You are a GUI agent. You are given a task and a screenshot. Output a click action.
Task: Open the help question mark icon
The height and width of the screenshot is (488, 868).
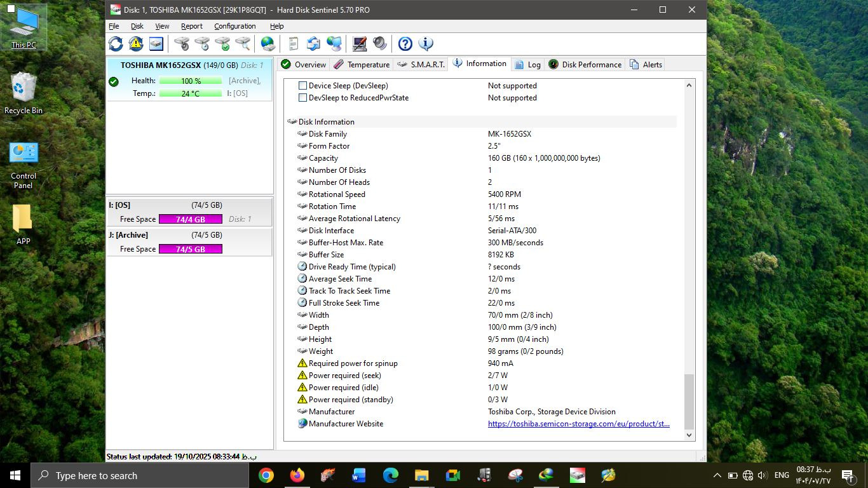pyautogui.click(x=405, y=44)
